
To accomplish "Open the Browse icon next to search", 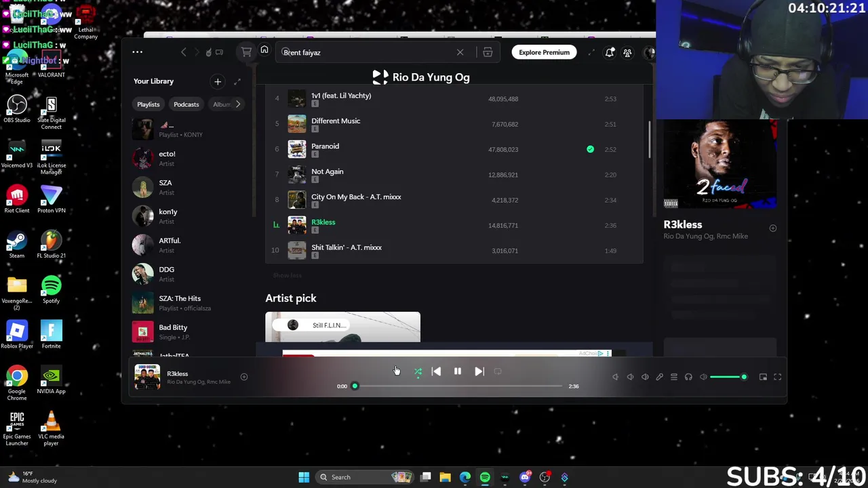I will point(488,52).
